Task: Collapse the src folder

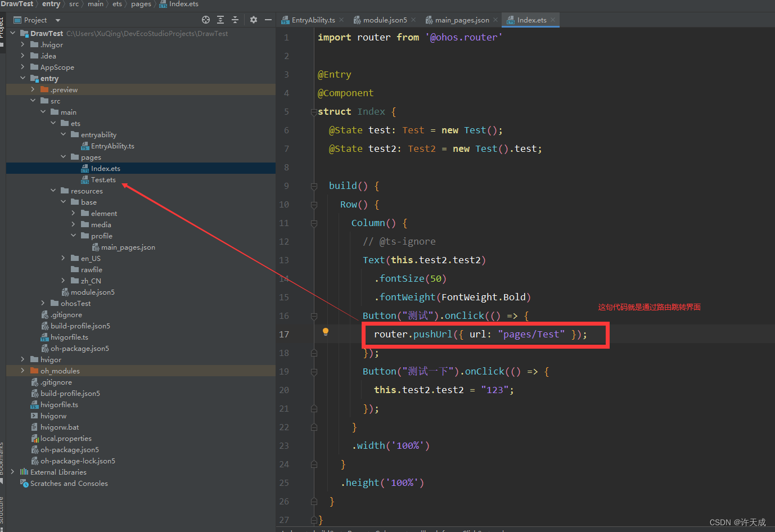Action: point(33,101)
